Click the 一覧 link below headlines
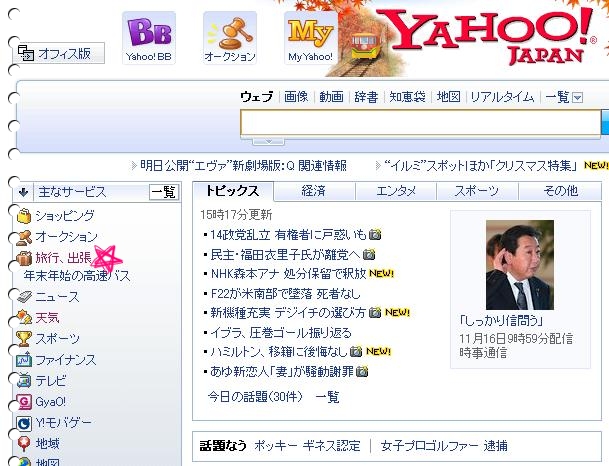The height and width of the screenshot is (466, 609). (327, 397)
